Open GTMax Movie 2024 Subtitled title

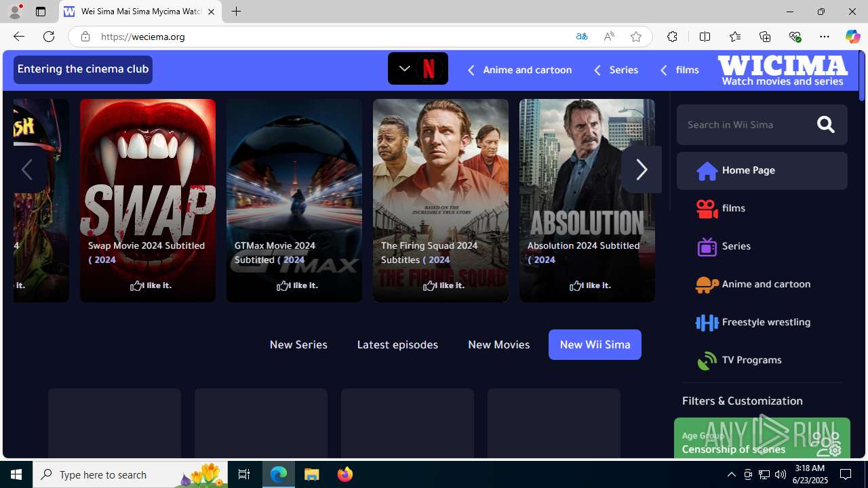275,252
